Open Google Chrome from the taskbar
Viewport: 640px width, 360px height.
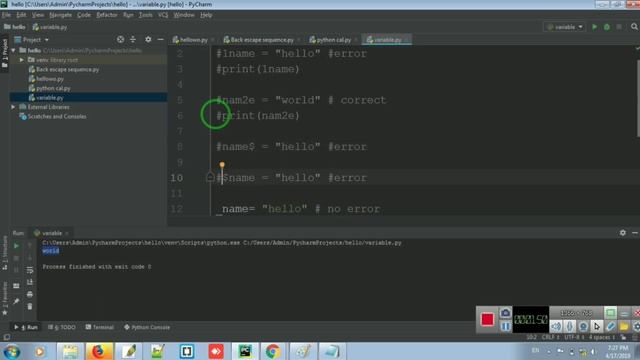coord(273,351)
